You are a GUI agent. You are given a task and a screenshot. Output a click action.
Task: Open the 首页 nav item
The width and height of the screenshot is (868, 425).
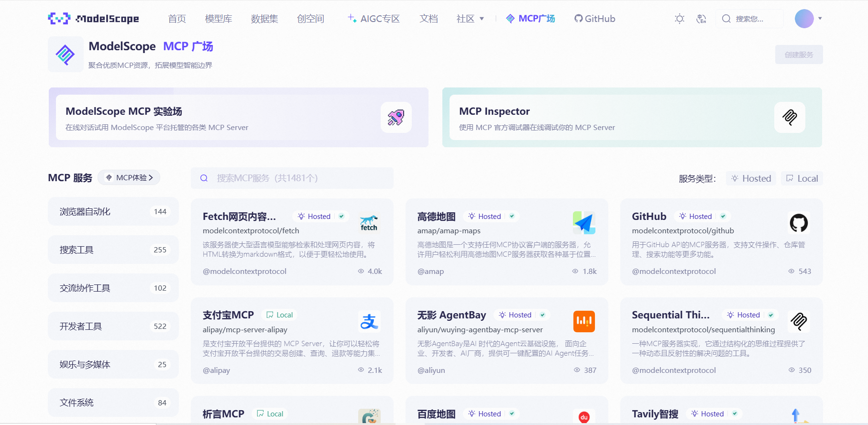pos(177,19)
